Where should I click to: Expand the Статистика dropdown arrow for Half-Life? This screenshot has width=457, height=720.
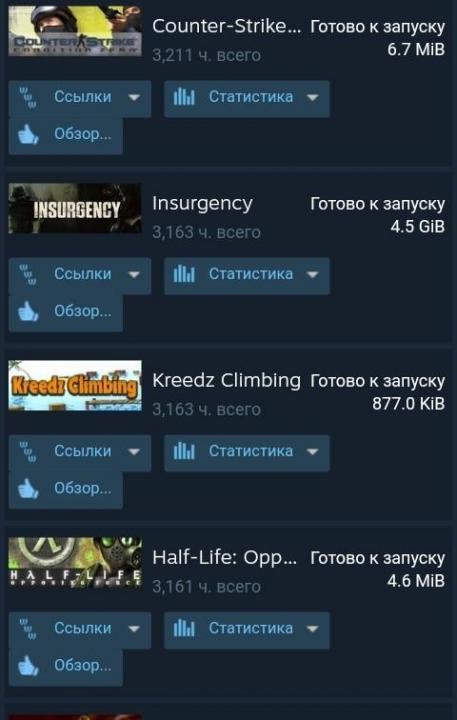pyautogui.click(x=312, y=629)
